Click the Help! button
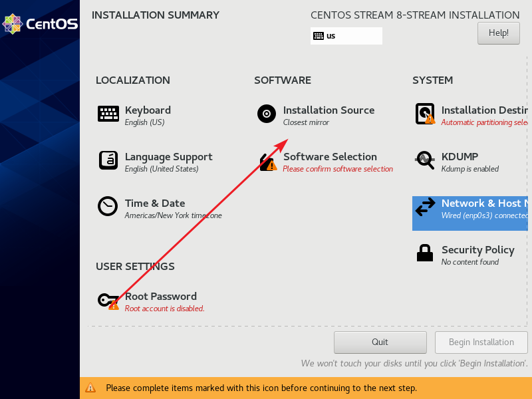 click(498, 33)
